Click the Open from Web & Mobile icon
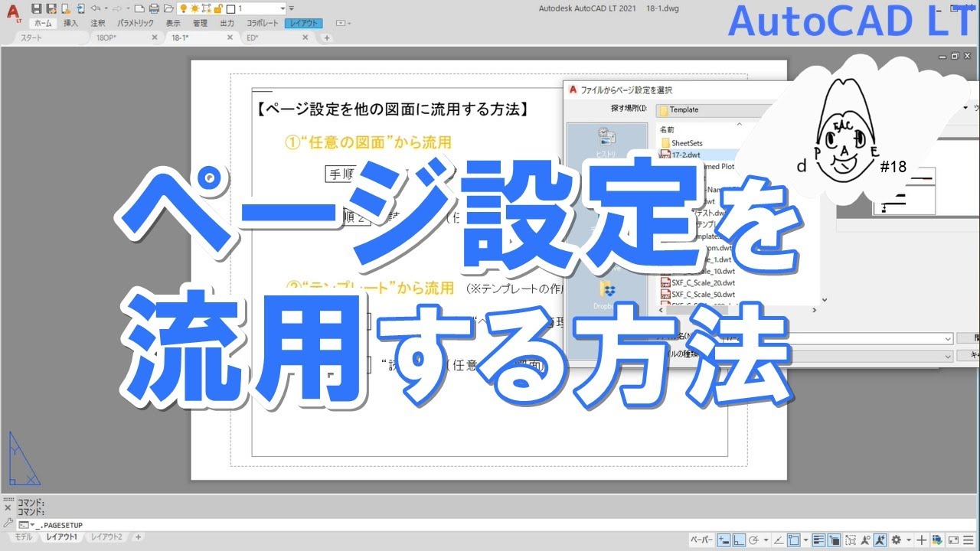This screenshot has width=980, height=551. pos(66,8)
